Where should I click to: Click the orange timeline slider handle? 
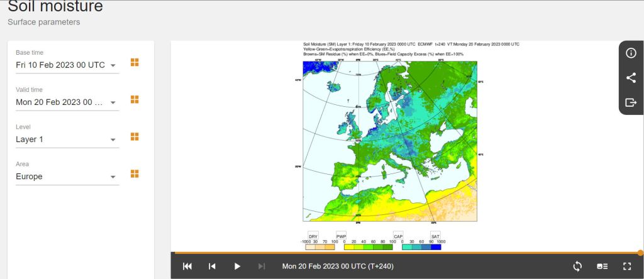tap(640, 253)
